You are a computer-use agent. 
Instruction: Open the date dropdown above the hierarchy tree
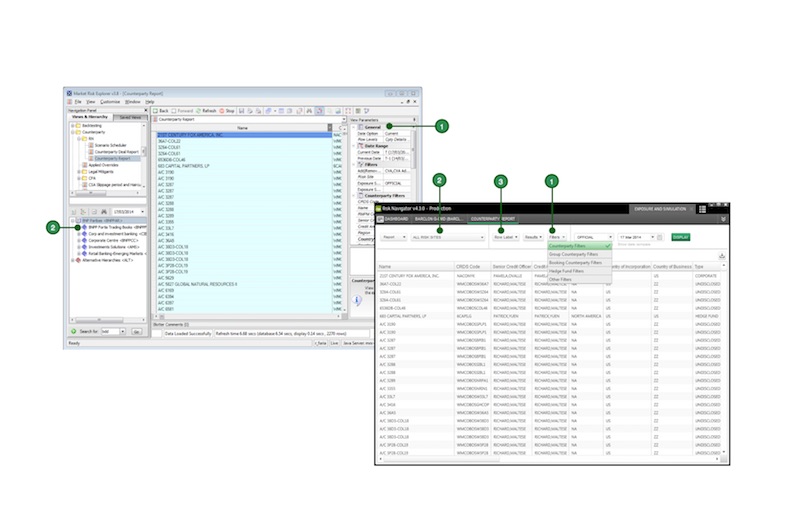coord(142,212)
